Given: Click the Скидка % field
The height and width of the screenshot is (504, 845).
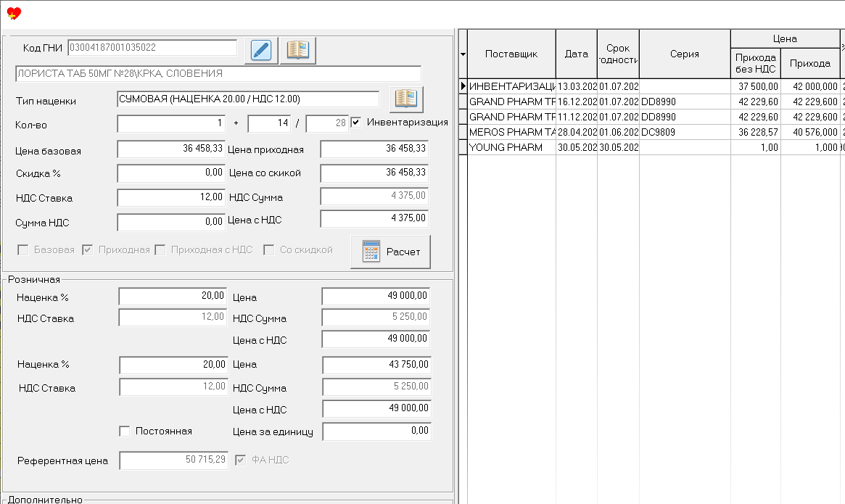Looking at the screenshot, I should 171,173.
